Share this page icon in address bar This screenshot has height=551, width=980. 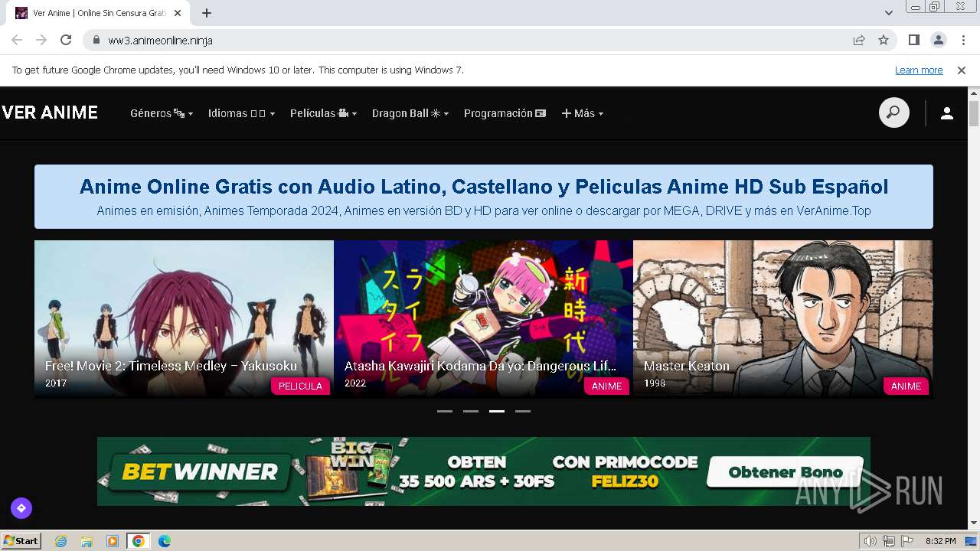[x=859, y=40]
